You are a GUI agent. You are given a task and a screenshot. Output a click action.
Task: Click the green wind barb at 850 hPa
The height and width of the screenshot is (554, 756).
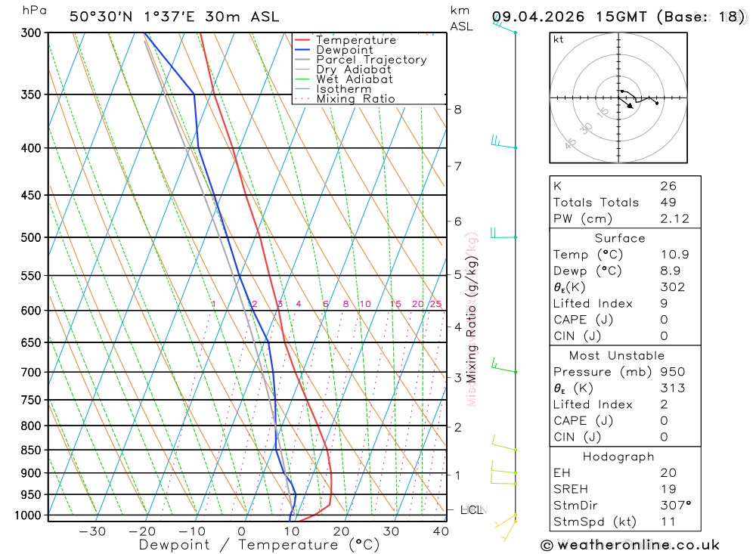click(504, 443)
